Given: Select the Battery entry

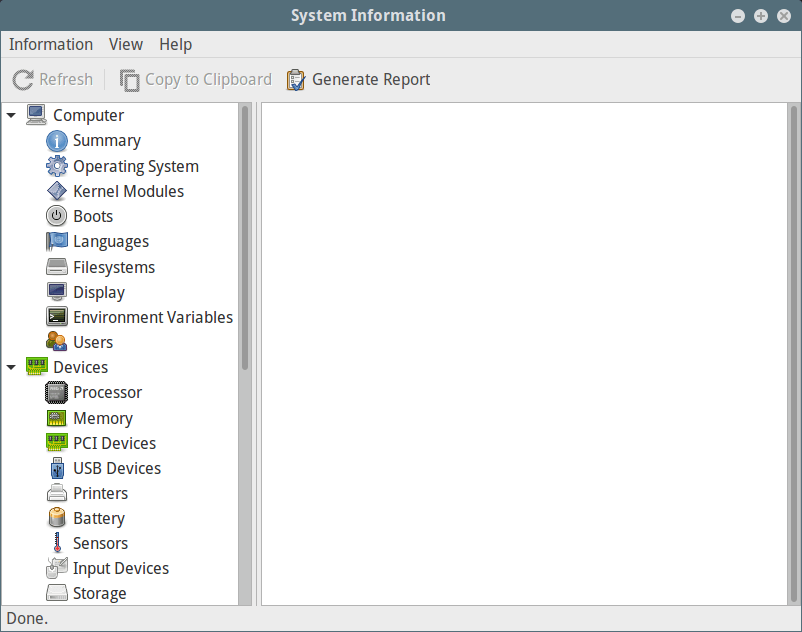Looking at the screenshot, I should [x=99, y=518].
